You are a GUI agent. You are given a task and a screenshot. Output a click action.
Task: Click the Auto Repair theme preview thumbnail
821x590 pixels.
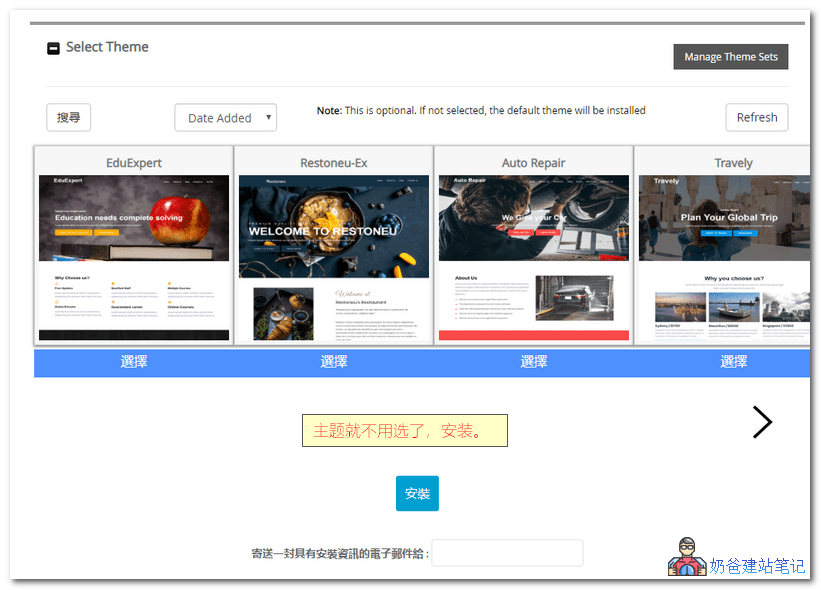pyautogui.click(x=533, y=257)
